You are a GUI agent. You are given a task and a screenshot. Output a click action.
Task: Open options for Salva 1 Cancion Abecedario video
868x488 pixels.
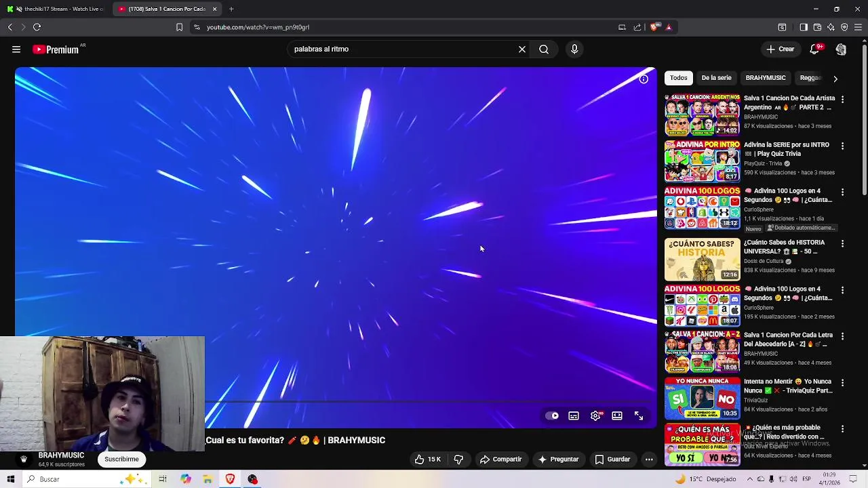click(x=842, y=336)
